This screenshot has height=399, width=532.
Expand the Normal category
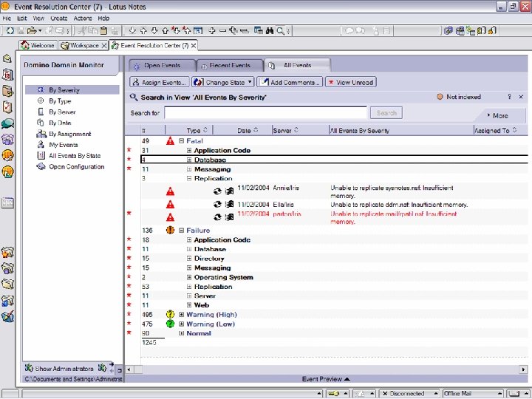(182, 333)
